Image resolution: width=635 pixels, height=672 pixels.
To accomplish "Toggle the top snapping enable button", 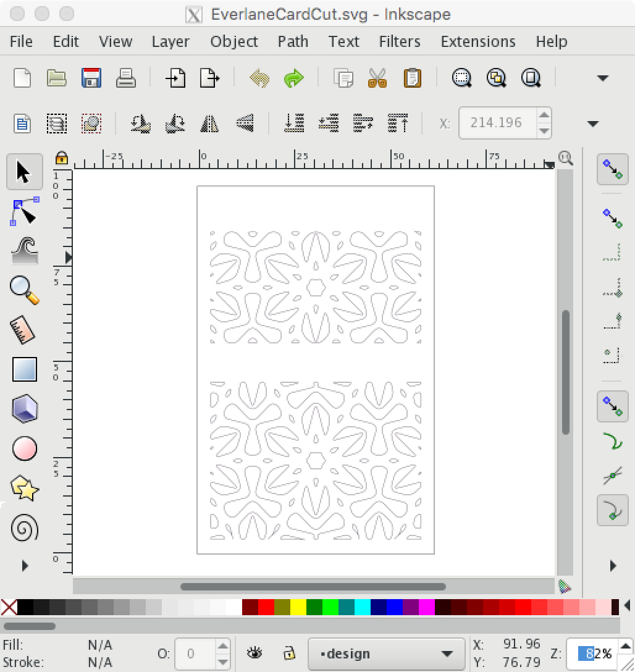I will pos(613,169).
